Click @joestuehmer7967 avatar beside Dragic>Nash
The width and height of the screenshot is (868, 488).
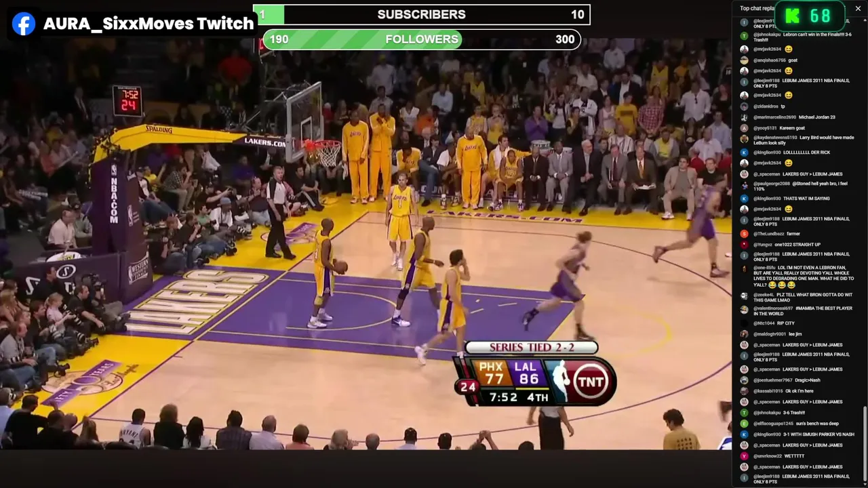coord(744,380)
